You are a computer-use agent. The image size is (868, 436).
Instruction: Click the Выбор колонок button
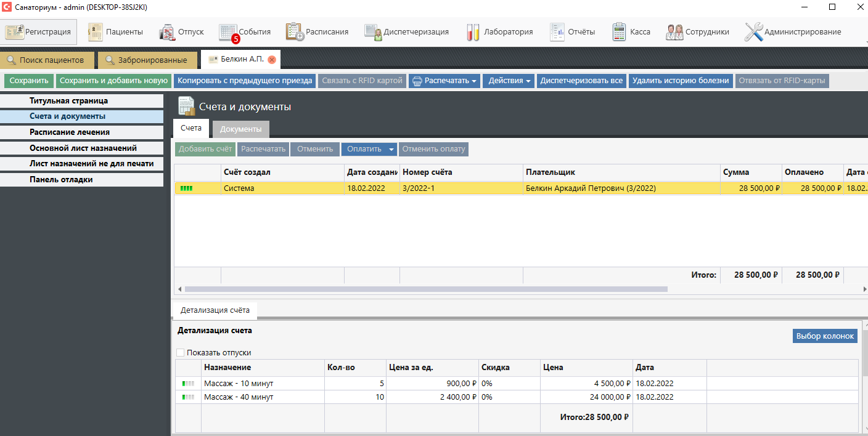point(824,336)
